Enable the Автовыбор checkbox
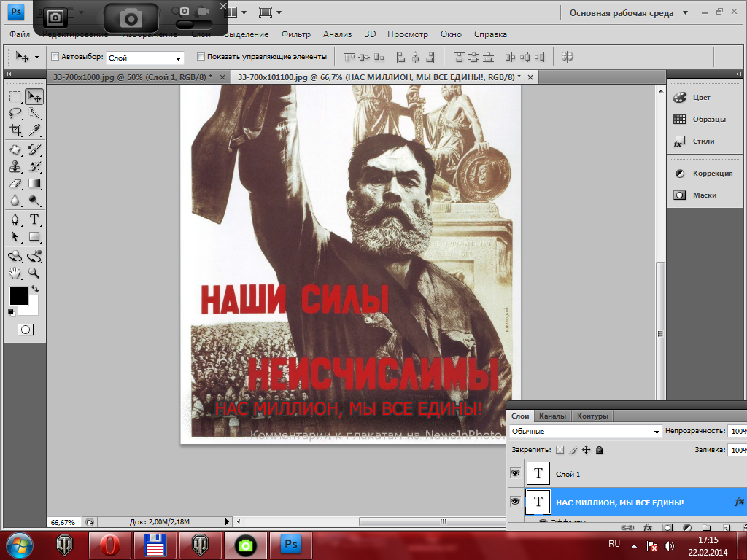 click(55, 57)
